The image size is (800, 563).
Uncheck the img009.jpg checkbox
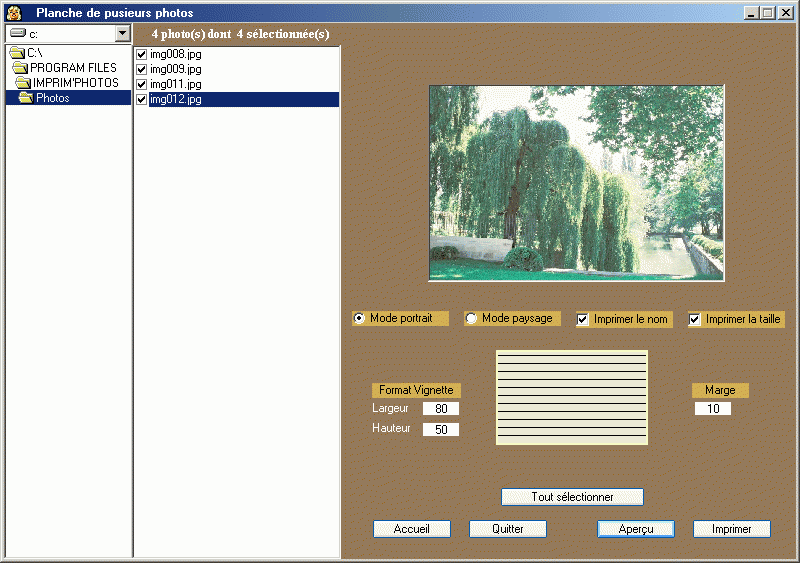pos(142,69)
